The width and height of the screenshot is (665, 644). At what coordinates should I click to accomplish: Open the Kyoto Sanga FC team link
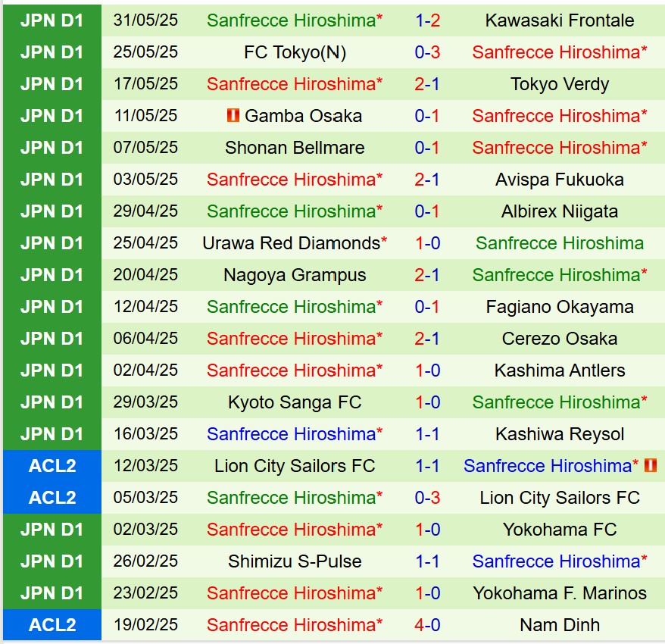click(295, 402)
